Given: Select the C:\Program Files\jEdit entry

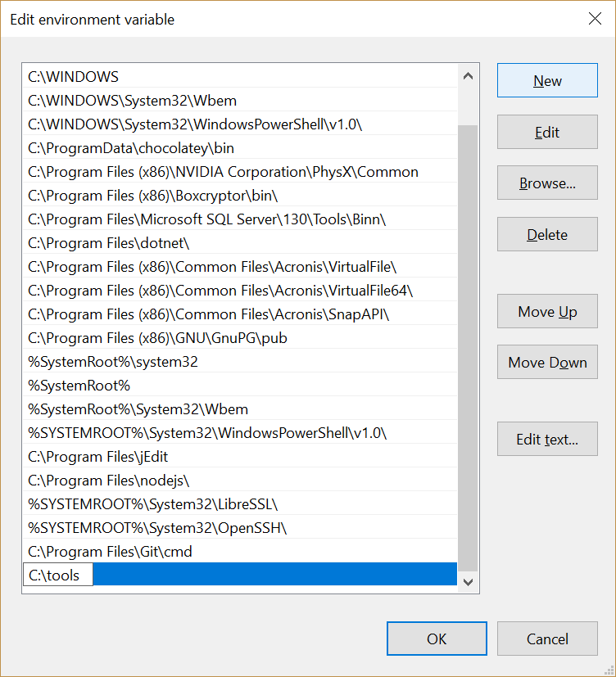Looking at the screenshot, I should [x=98, y=457].
